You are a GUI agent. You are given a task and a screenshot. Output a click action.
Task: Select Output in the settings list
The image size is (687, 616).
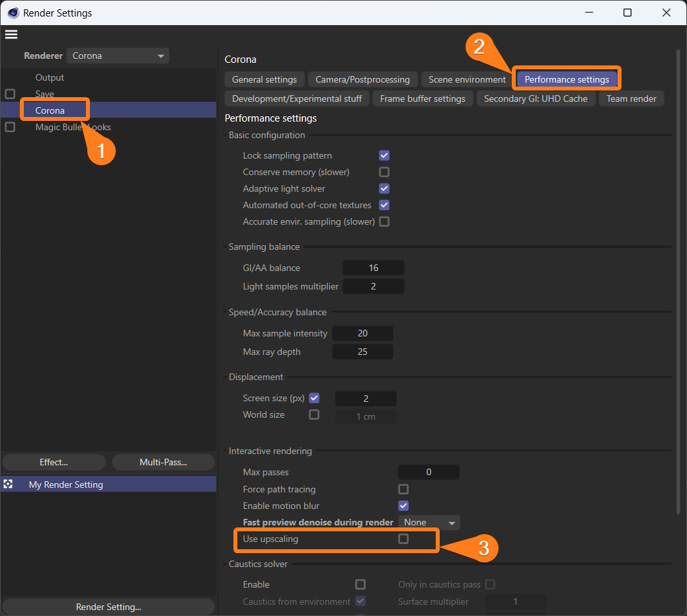(50, 77)
